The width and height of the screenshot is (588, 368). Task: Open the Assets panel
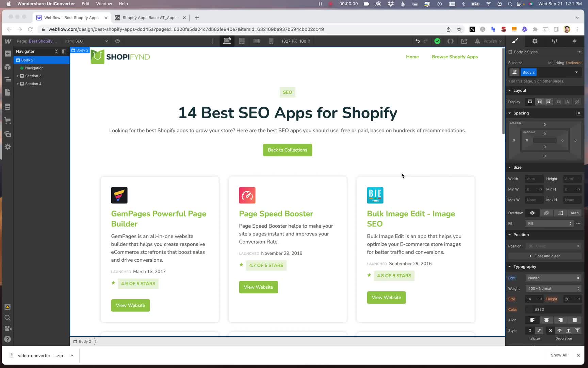pyautogui.click(x=8, y=134)
